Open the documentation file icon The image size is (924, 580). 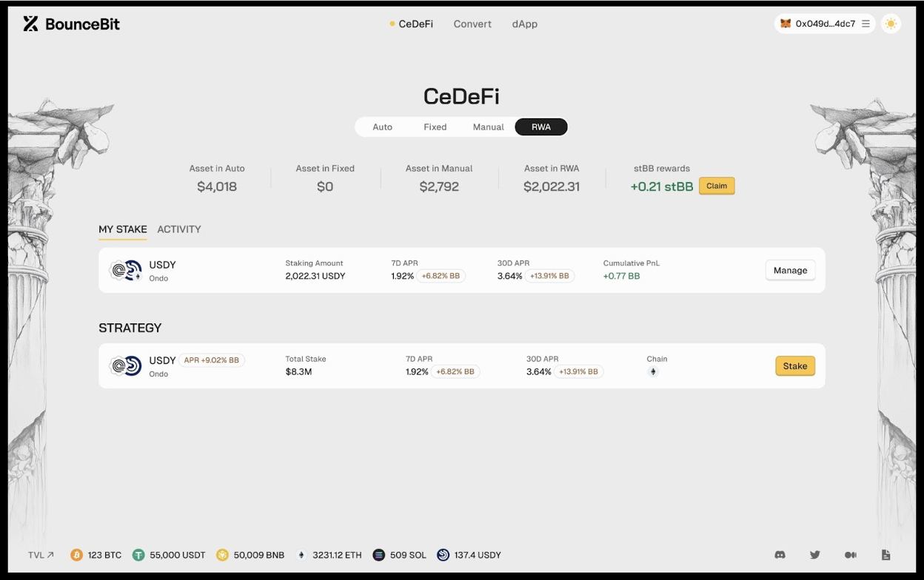click(885, 555)
